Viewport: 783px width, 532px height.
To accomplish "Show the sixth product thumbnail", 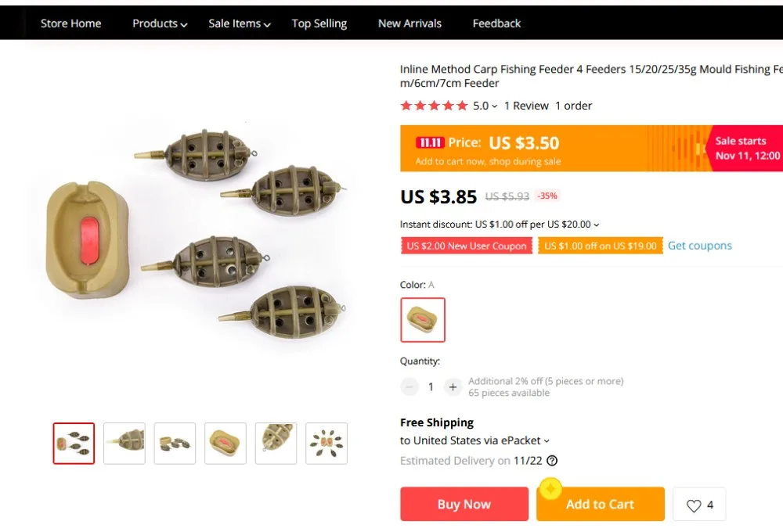I will pos(327,444).
